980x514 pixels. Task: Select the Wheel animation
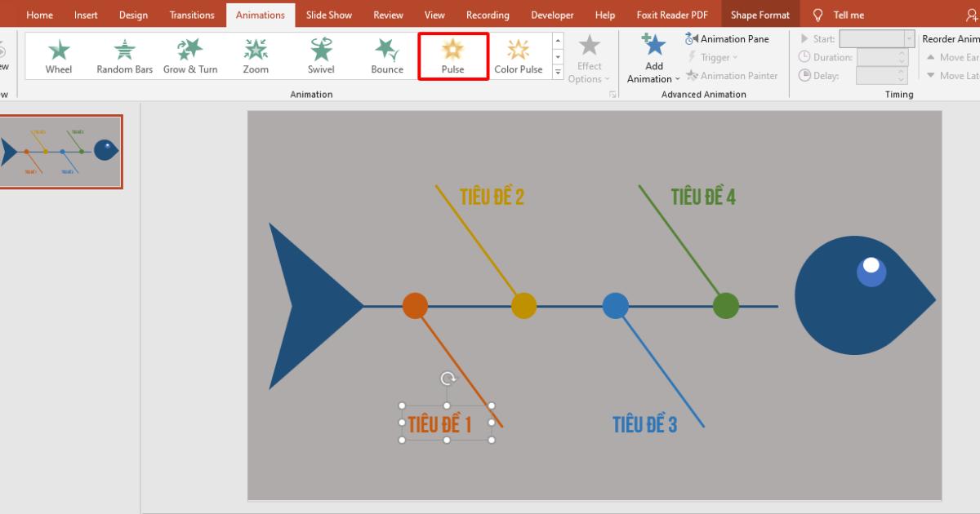pos(58,55)
